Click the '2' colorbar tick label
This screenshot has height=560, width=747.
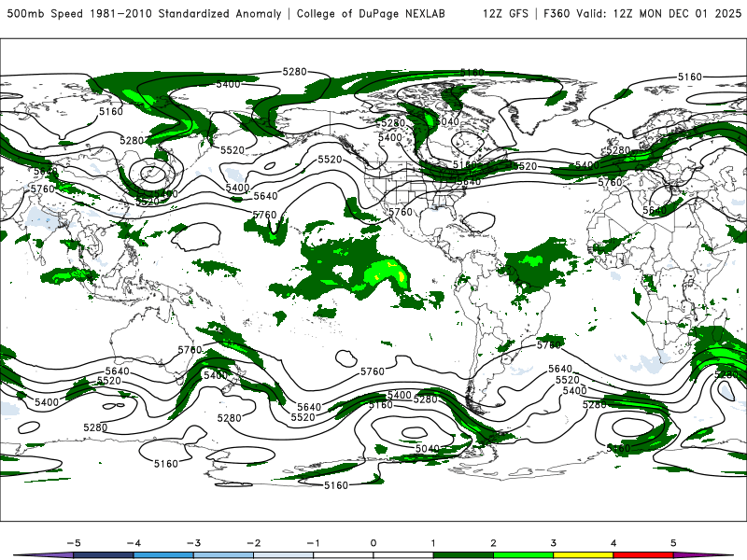coord(494,543)
